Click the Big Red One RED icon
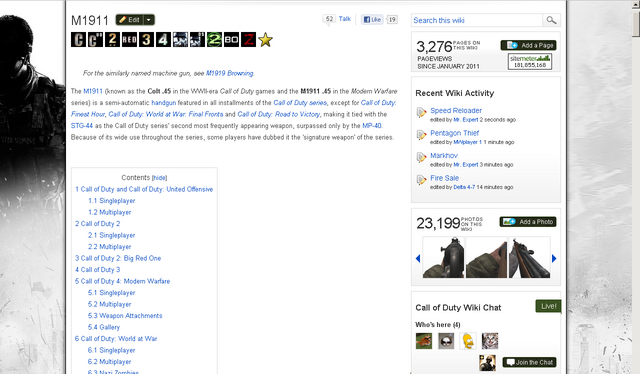 point(129,40)
